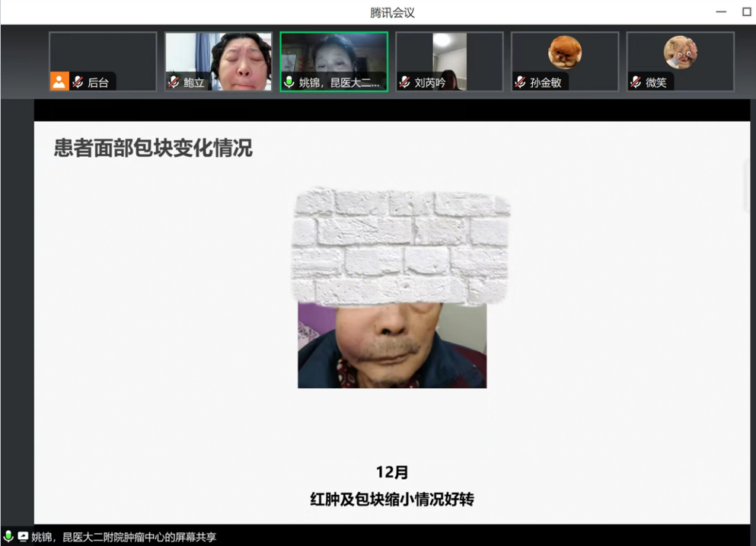756x546 pixels.
Task: Click the muted microphone icon beside 后台
Action: coord(78,82)
